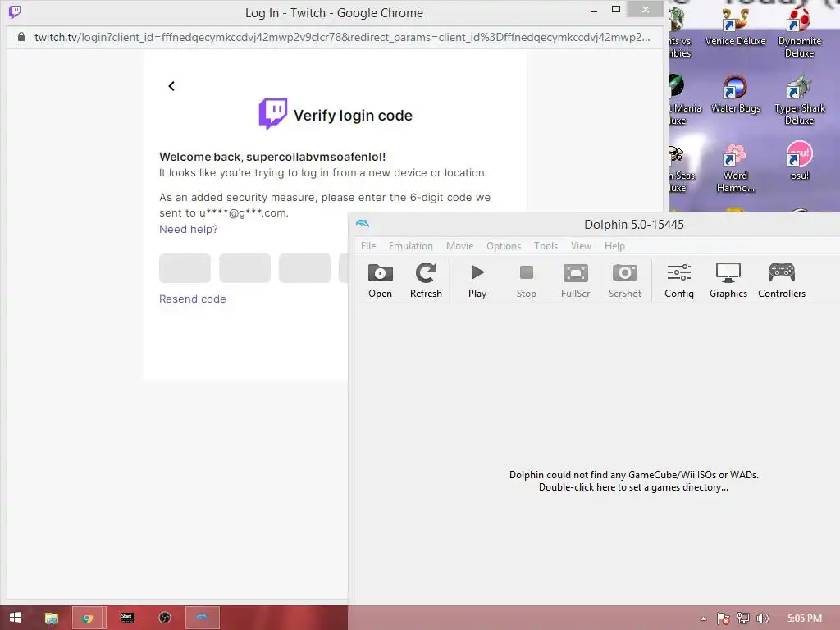Open the File menu in Dolphin
The height and width of the screenshot is (630, 840).
(368, 246)
